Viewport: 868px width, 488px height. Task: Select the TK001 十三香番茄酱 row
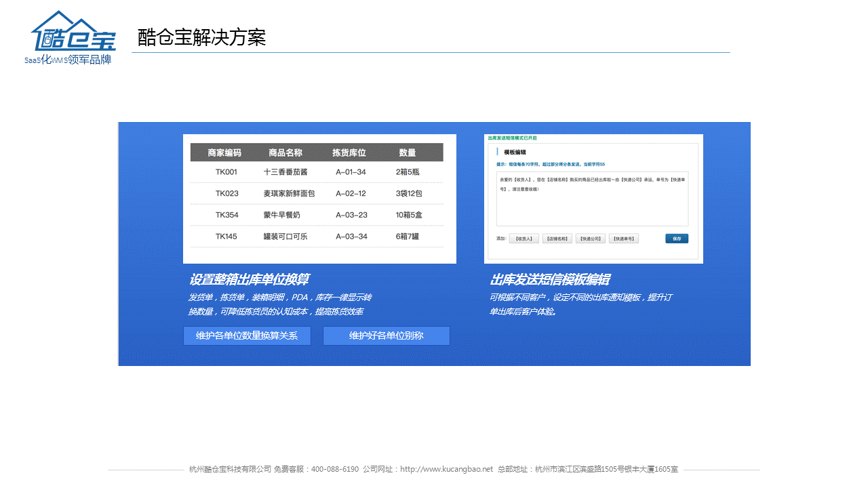pos(317,172)
